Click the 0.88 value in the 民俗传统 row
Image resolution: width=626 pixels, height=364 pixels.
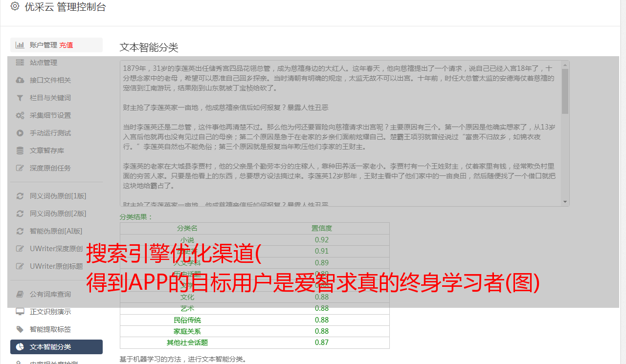click(322, 320)
